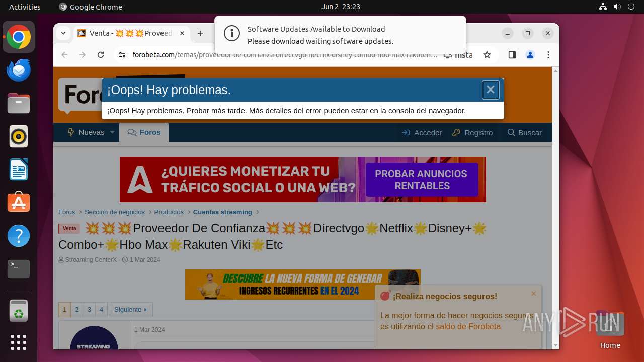644x362 pixels.
Task: Close the ¡Oops! Hay problemas dialog
Action: (491, 90)
